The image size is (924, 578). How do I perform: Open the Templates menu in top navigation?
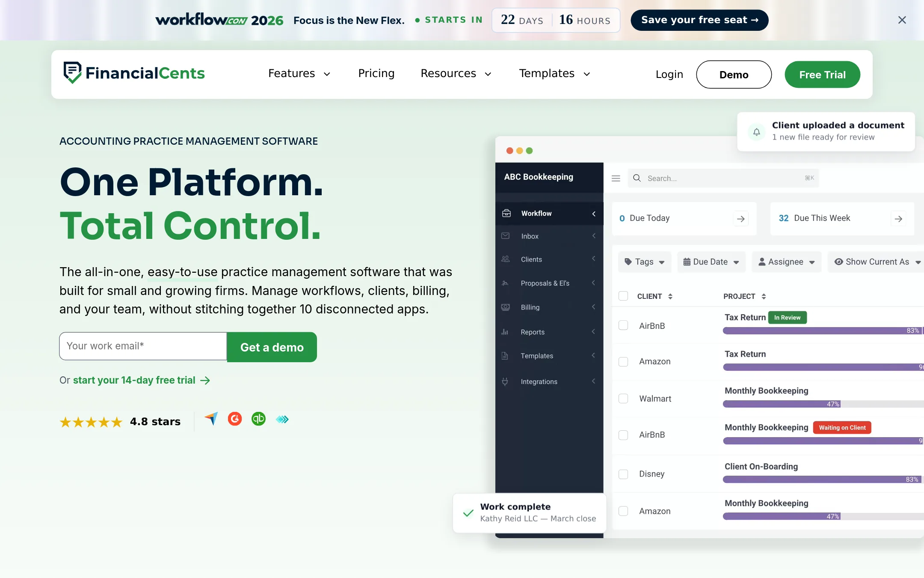(554, 74)
